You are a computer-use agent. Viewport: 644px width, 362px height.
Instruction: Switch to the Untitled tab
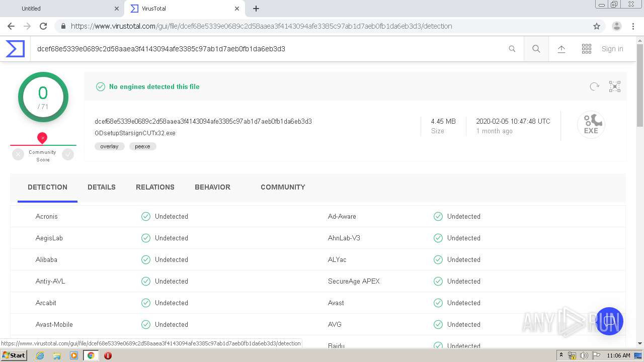pos(63,9)
